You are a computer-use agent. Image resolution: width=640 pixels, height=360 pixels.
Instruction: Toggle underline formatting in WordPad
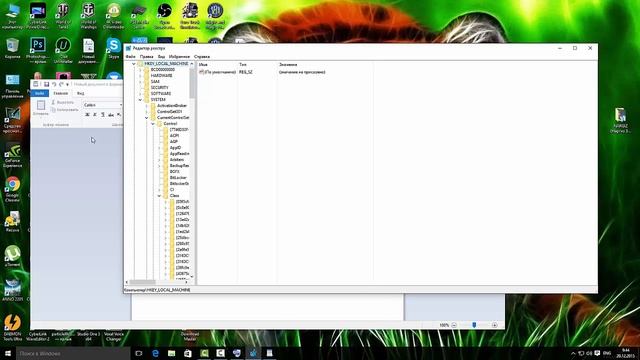pyautogui.click(x=102, y=115)
